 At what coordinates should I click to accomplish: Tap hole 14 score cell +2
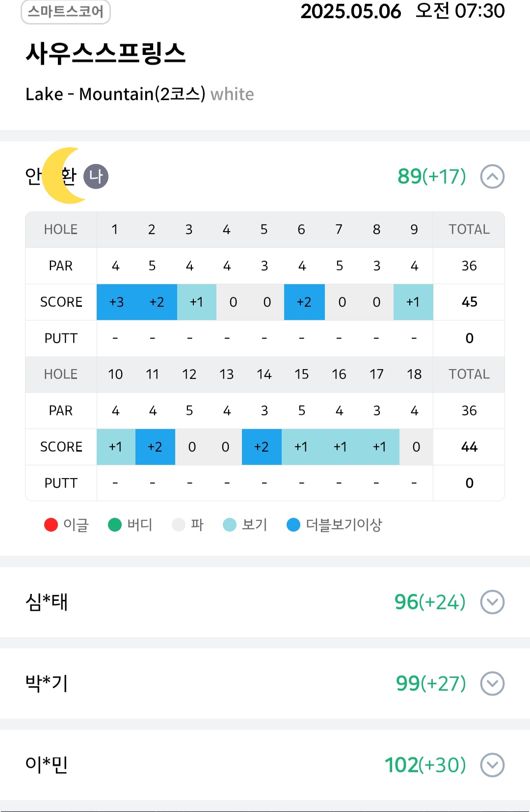tap(262, 447)
